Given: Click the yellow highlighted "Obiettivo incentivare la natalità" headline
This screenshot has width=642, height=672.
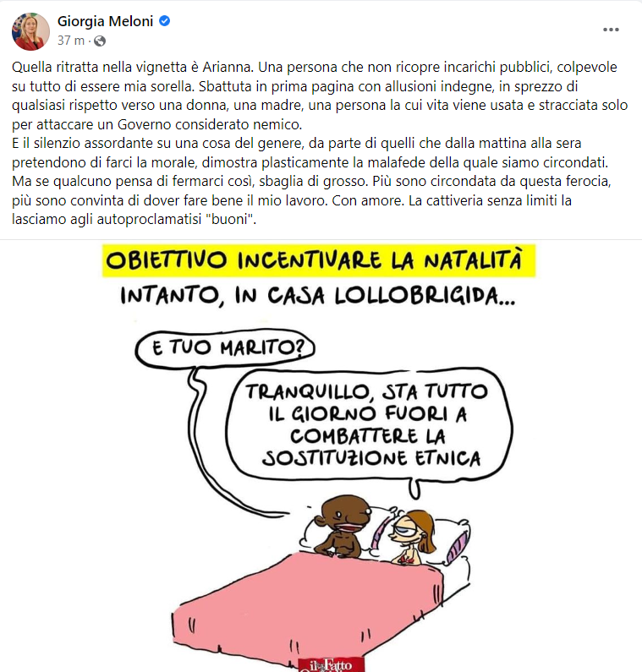Looking at the screenshot, I should coord(319,261).
